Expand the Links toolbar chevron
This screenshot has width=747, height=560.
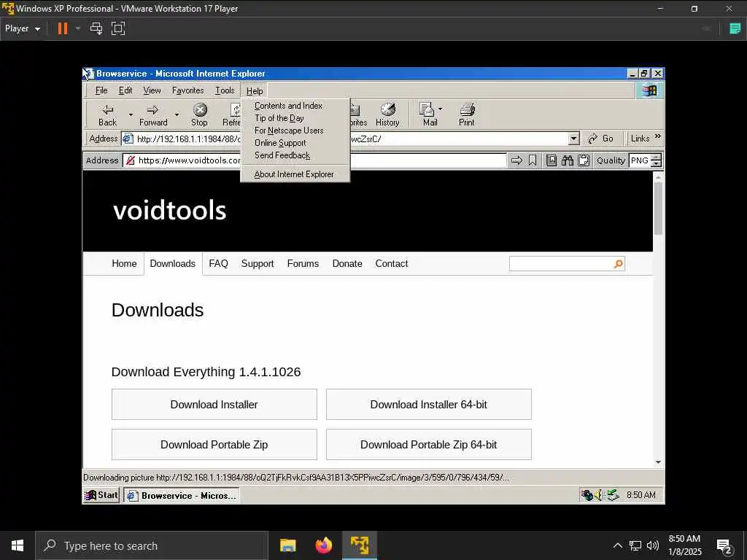point(658,136)
